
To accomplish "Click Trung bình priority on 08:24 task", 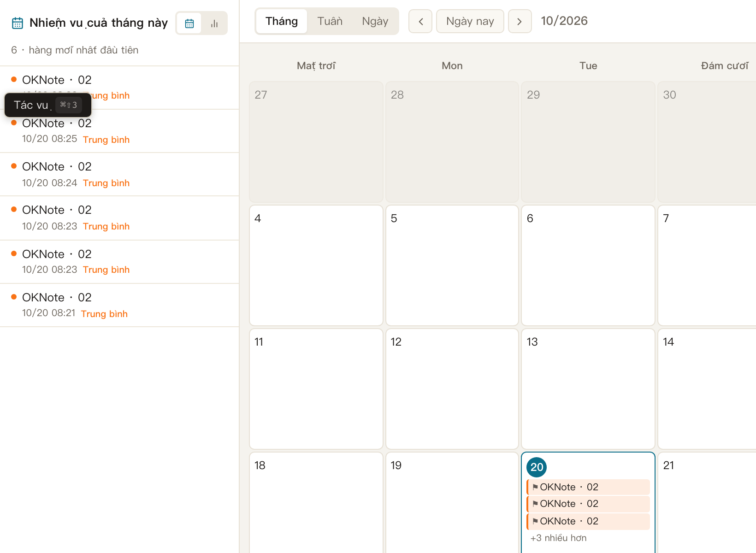I will point(106,183).
